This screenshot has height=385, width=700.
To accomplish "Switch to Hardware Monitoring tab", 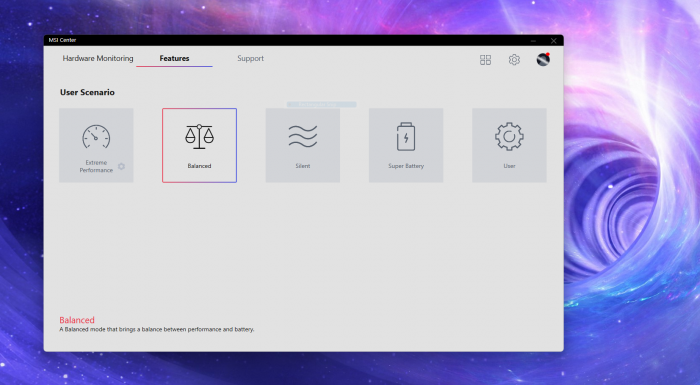I will 98,59.
